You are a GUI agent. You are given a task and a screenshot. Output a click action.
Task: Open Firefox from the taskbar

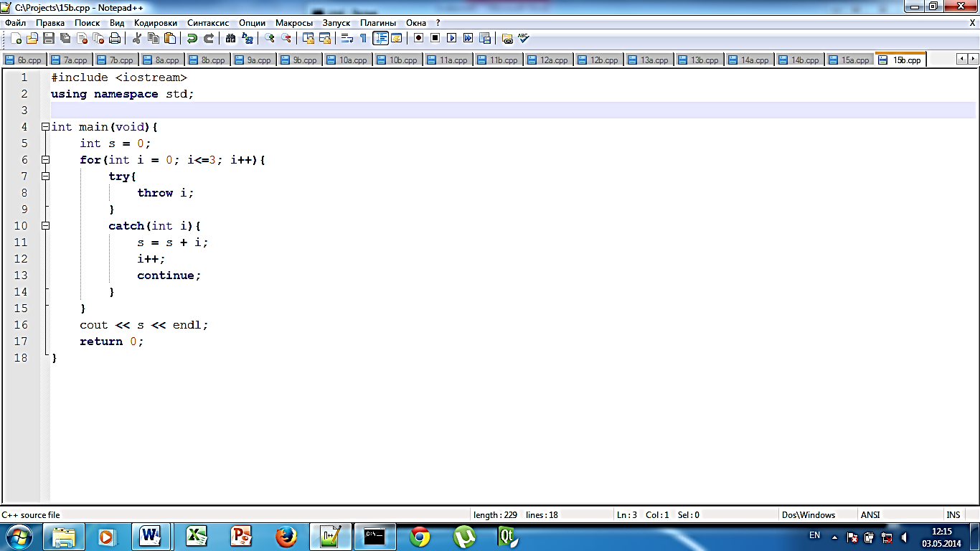click(286, 536)
